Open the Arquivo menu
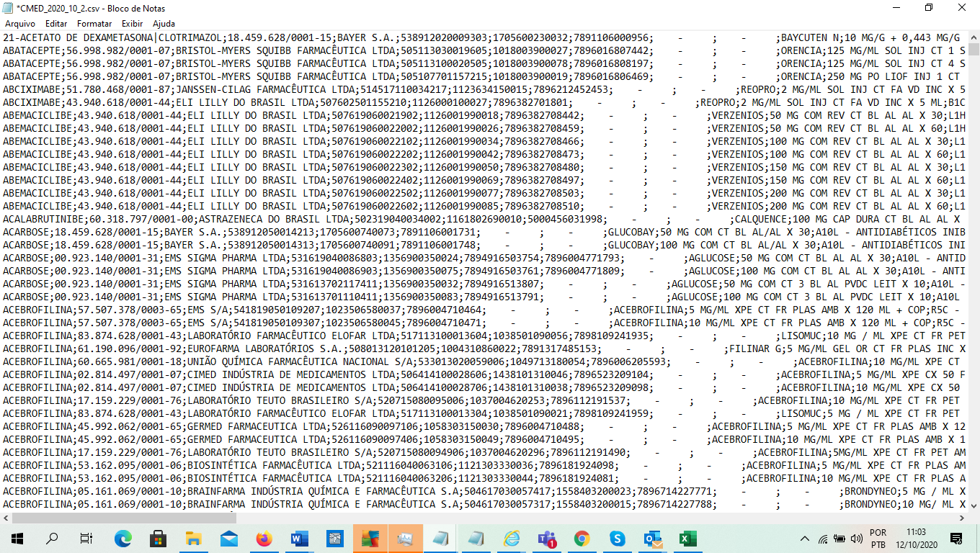This screenshot has height=553, width=980. click(20, 24)
